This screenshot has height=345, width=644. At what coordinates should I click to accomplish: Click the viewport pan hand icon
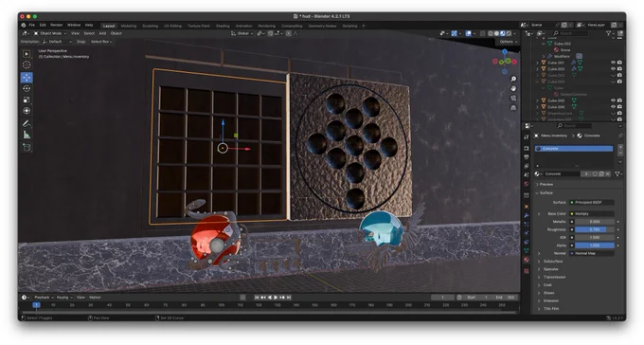coord(513,88)
